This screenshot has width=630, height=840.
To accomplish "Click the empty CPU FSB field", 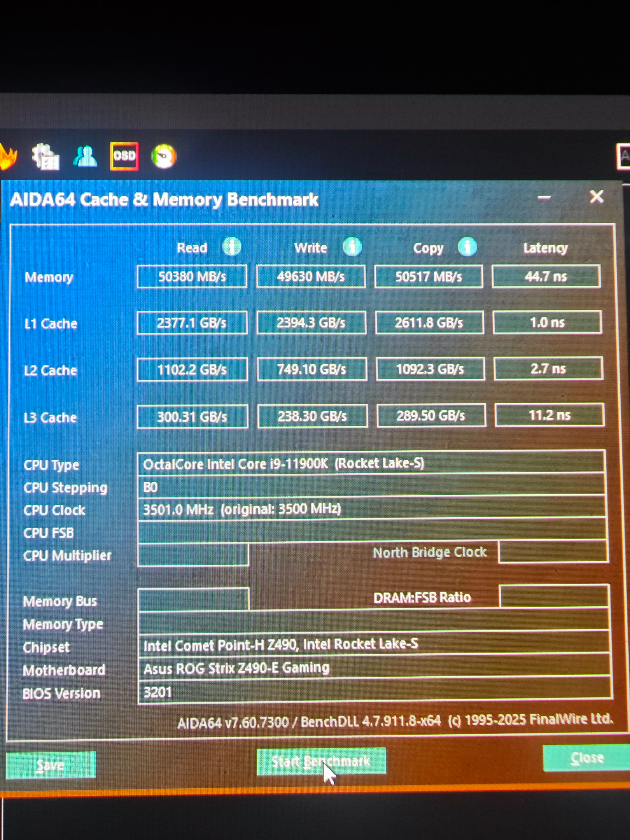I will pyautogui.click(x=372, y=530).
